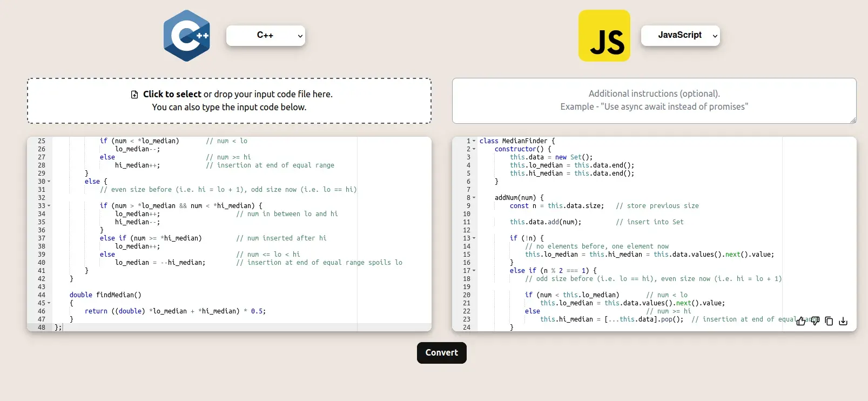The width and height of the screenshot is (868, 401).
Task: Click 'const n = this.data.size;' line
Action: (557, 206)
